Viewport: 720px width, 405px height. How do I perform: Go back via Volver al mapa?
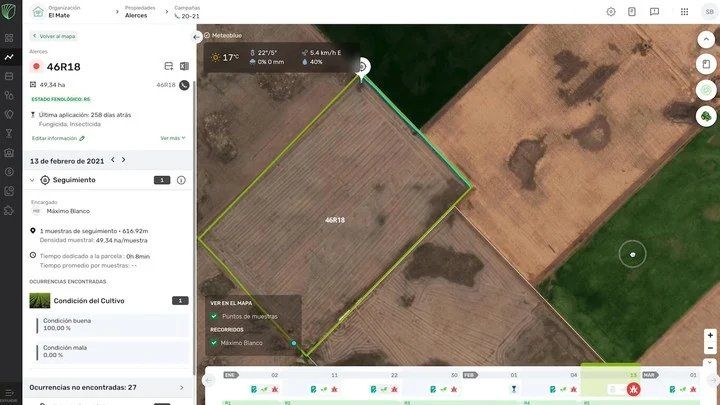point(54,36)
